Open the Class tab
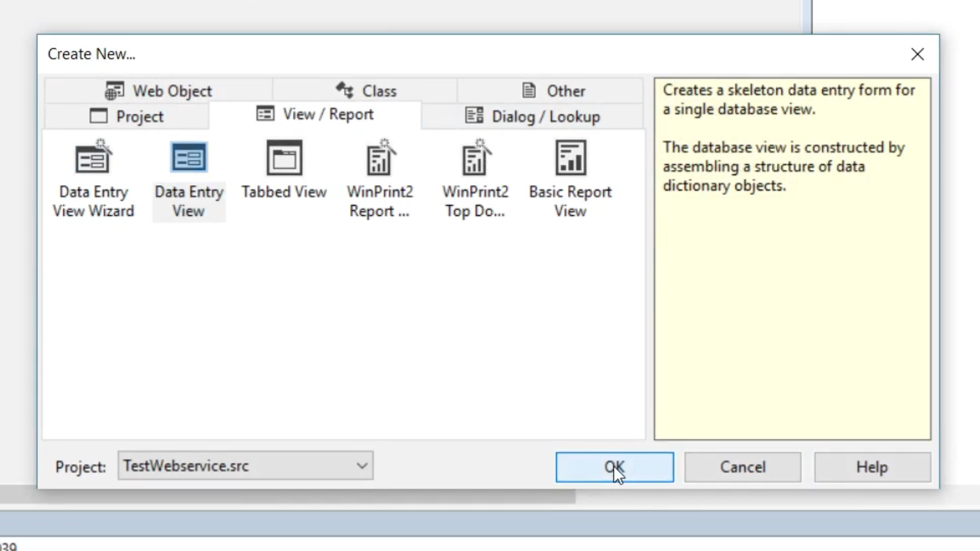This screenshot has width=980, height=551. [379, 91]
